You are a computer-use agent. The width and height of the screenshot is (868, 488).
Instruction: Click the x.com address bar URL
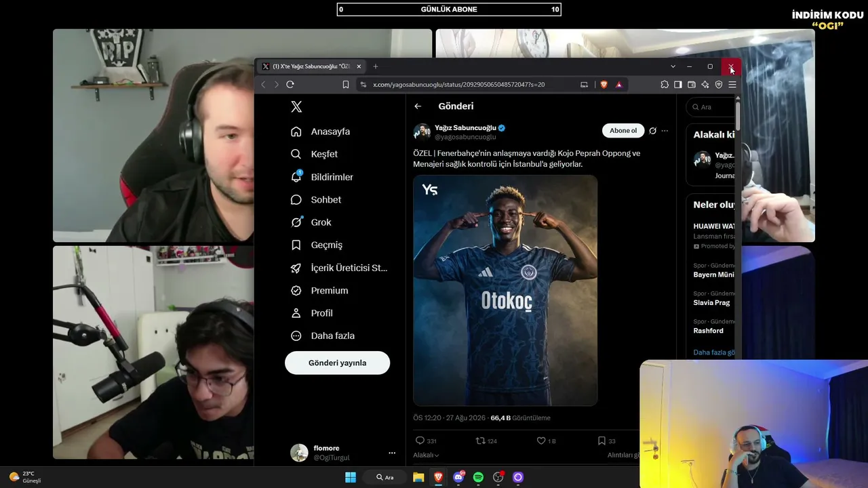pos(458,85)
